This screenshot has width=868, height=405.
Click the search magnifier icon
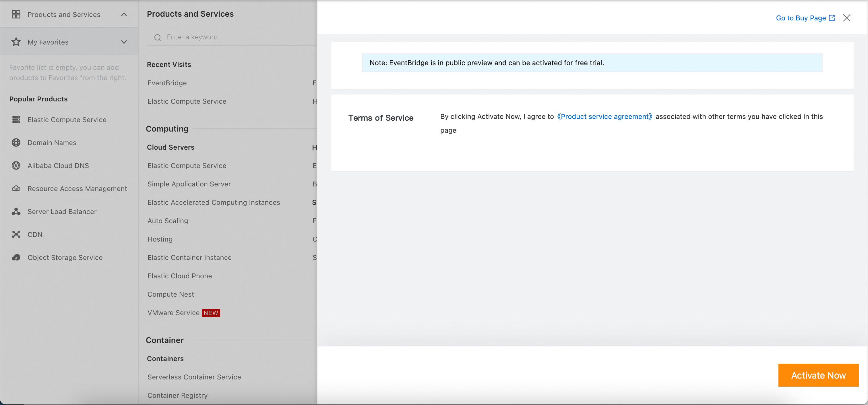157,37
